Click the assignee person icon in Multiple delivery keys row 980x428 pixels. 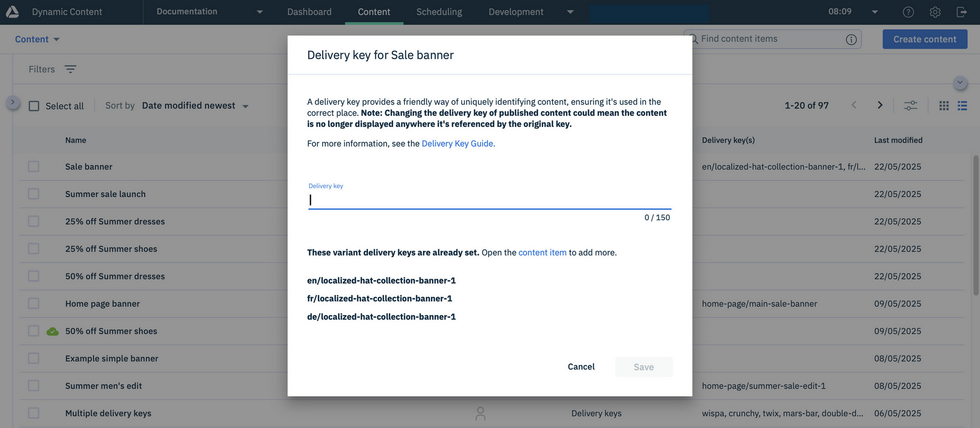tap(481, 413)
